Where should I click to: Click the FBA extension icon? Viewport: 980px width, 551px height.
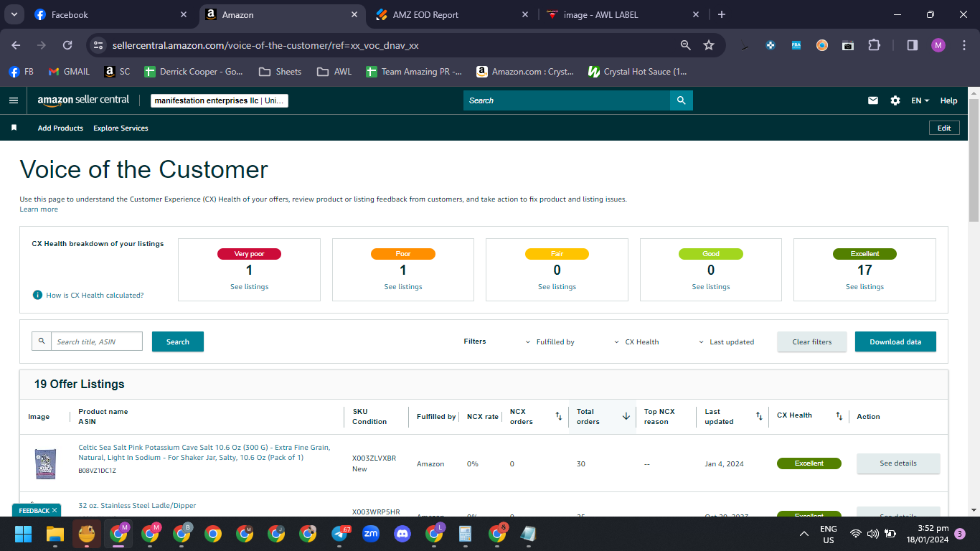tap(796, 45)
